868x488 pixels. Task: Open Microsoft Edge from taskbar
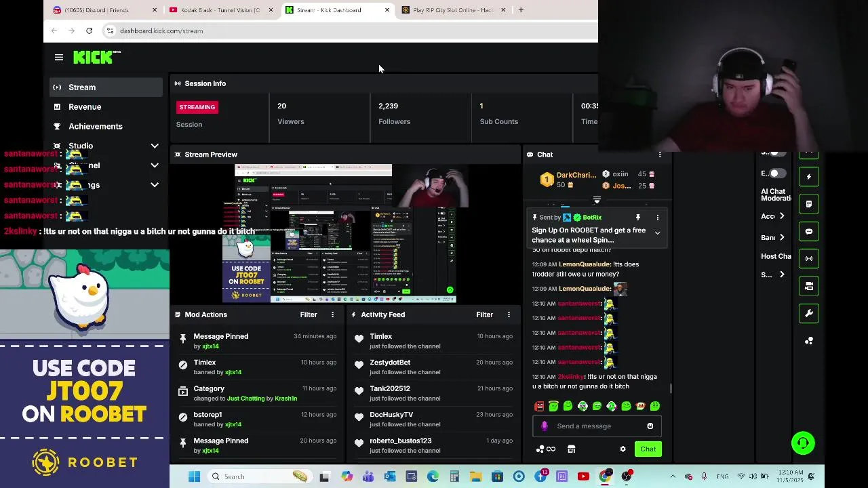(x=433, y=476)
